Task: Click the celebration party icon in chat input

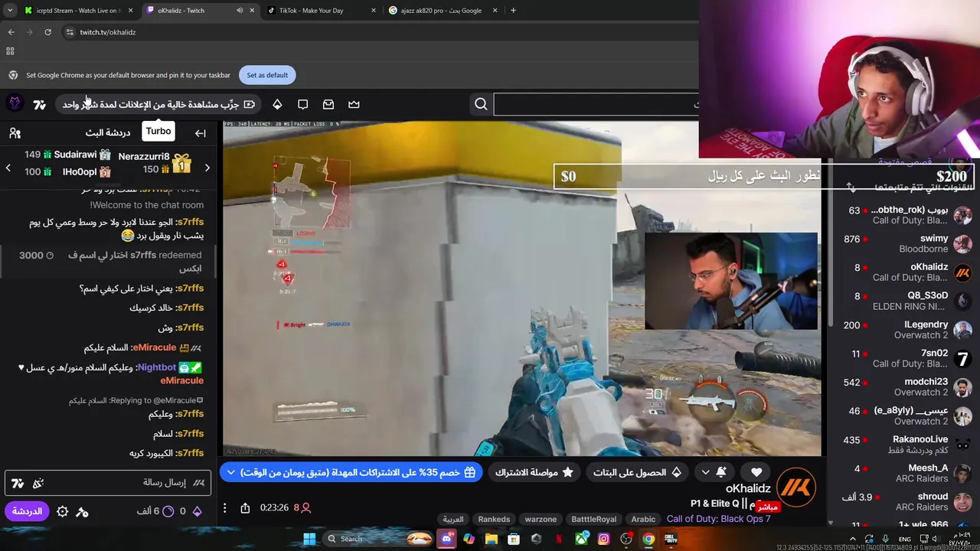Action: (x=38, y=483)
